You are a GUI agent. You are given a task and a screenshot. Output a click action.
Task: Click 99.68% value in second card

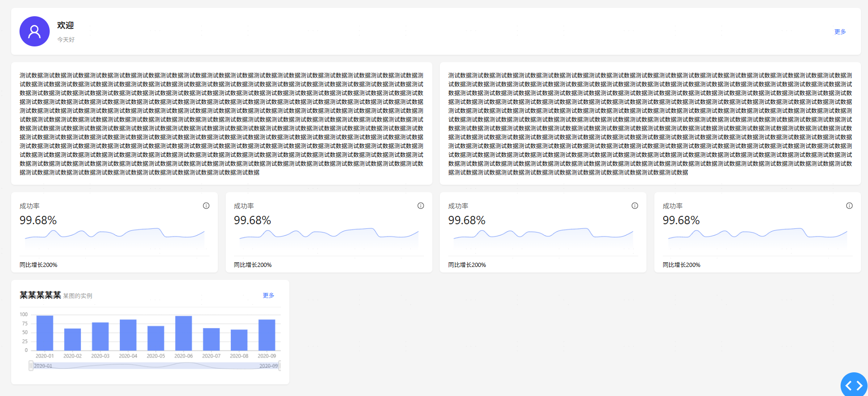(x=252, y=220)
